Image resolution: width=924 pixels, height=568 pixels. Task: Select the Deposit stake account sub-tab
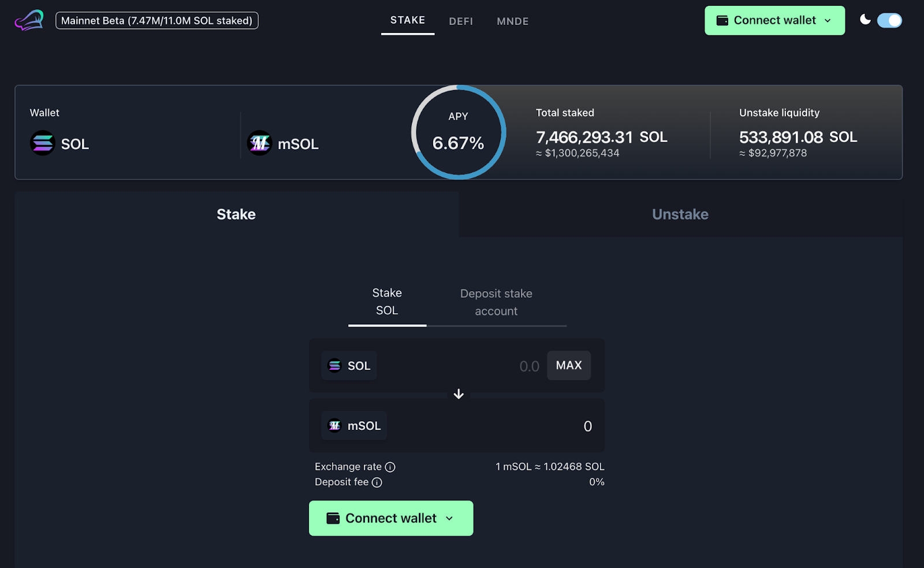pyautogui.click(x=496, y=302)
